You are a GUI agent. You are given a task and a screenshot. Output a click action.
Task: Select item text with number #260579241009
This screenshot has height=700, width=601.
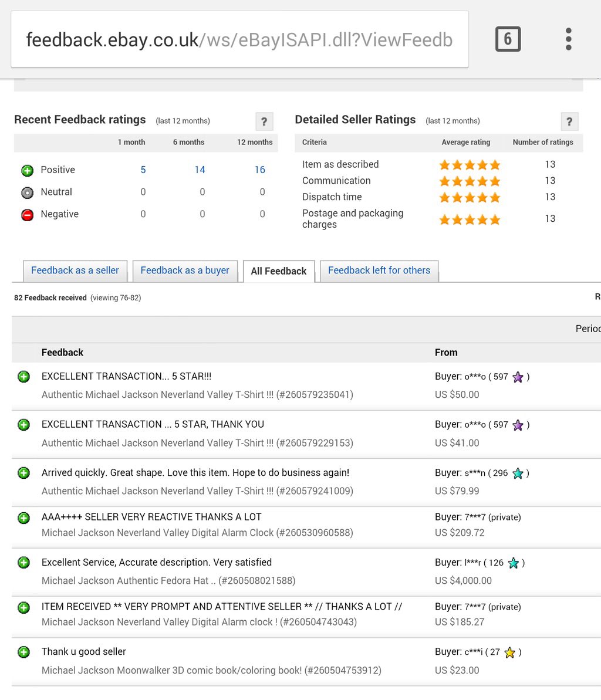pos(197,491)
